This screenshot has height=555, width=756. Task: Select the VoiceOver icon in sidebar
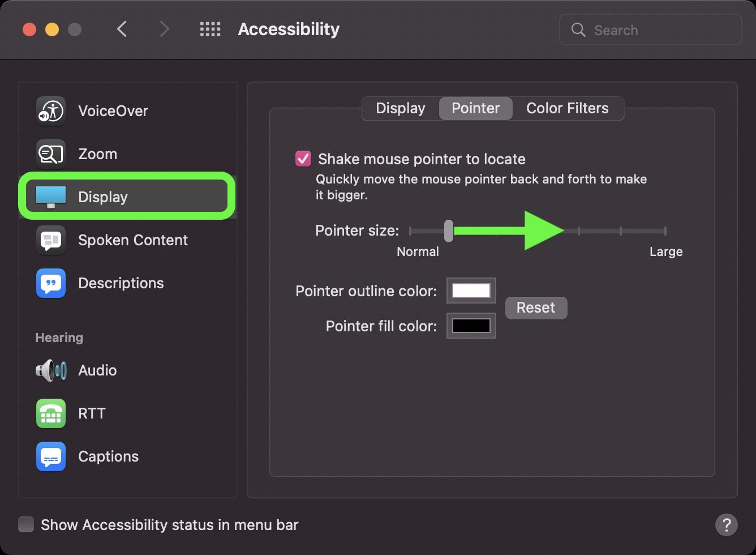tap(51, 111)
